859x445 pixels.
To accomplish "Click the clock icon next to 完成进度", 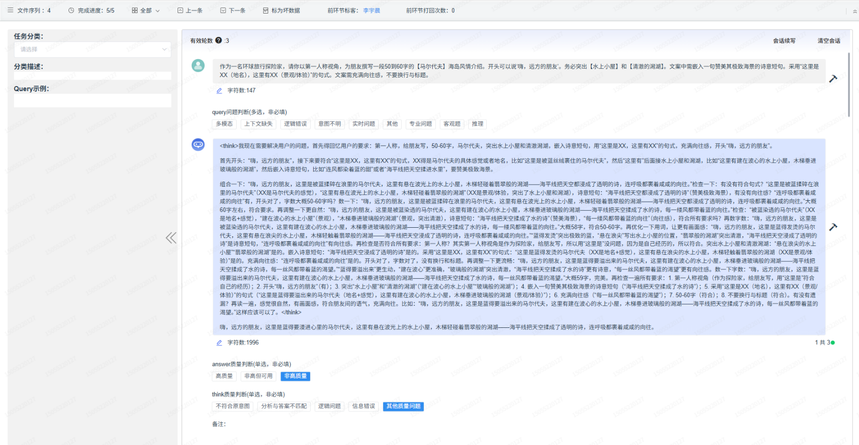I will [71, 10].
